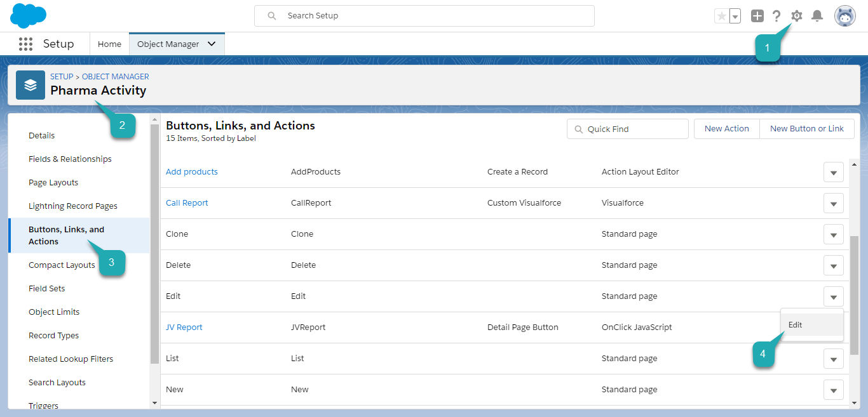The height and width of the screenshot is (417, 868).
Task: Click the New Action button
Action: click(x=726, y=128)
